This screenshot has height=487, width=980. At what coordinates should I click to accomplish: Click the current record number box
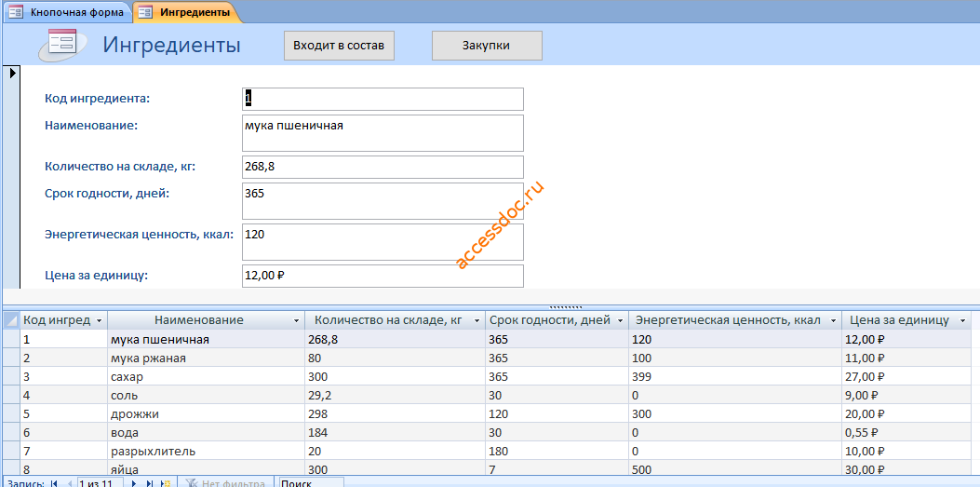pos(101,483)
